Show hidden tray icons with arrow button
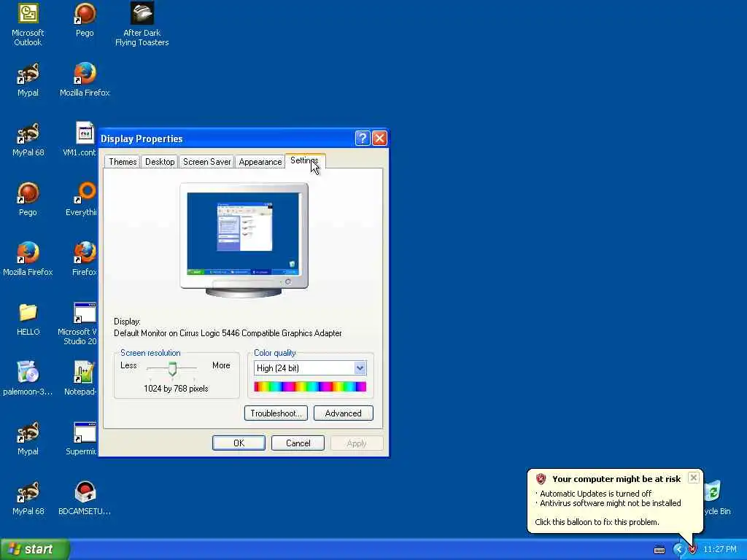Screen dimensions: 747x560 (678, 550)
